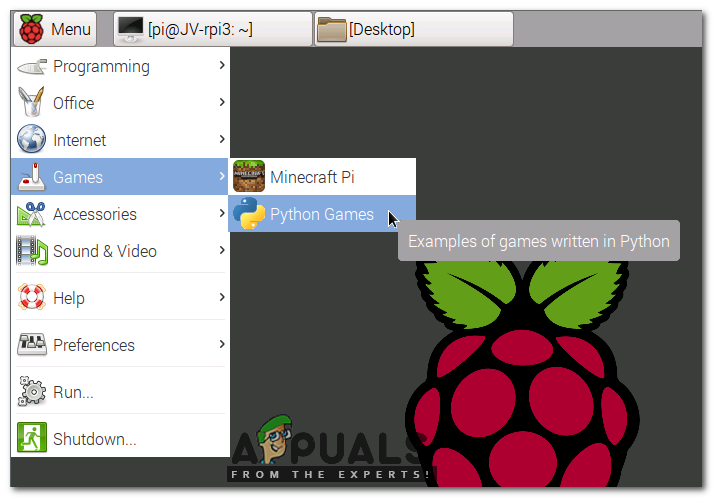Screen dimensions: 713x498
Task: Launch Minecraft Pi from Games submenu
Action: pos(322,176)
